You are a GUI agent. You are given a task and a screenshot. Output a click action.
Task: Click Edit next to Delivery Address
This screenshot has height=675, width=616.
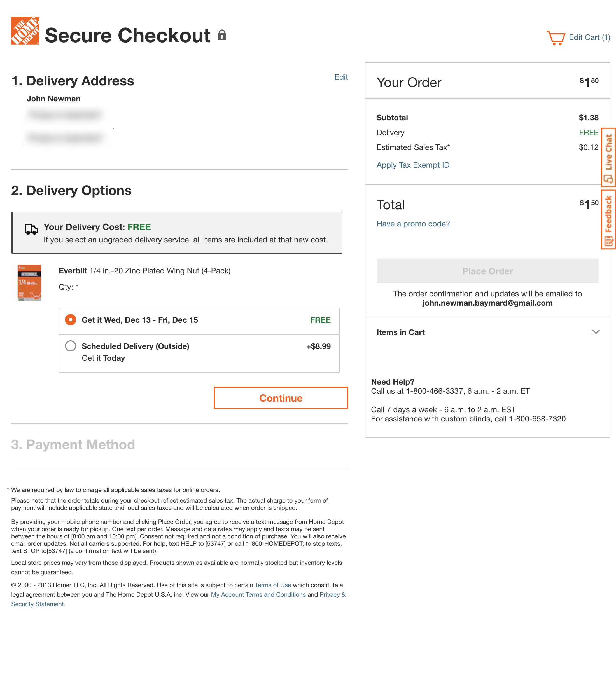coord(341,77)
